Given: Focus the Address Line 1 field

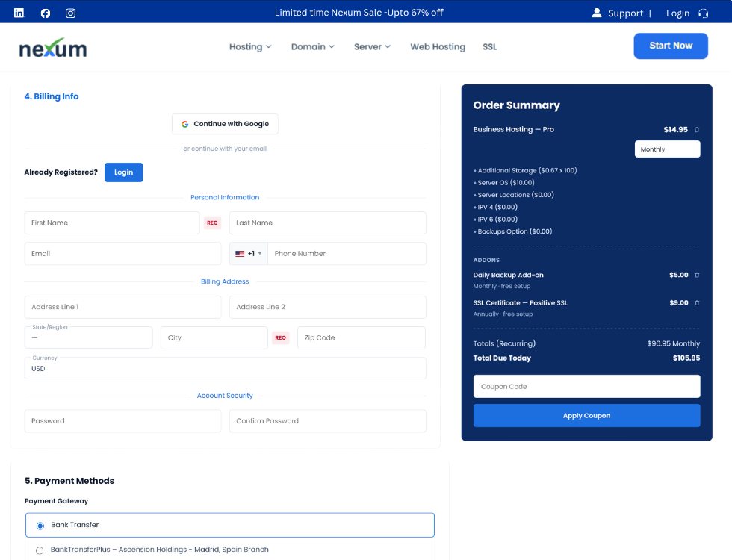Looking at the screenshot, I should point(122,307).
